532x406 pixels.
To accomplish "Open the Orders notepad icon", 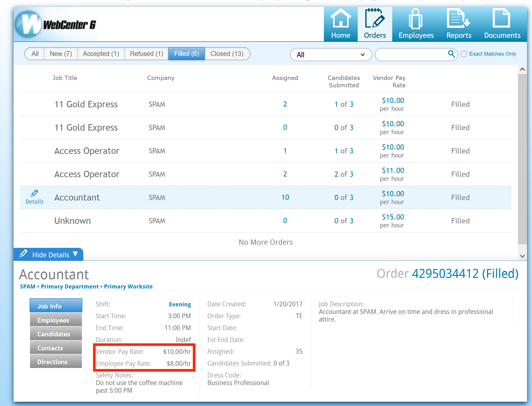I will (375, 18).
